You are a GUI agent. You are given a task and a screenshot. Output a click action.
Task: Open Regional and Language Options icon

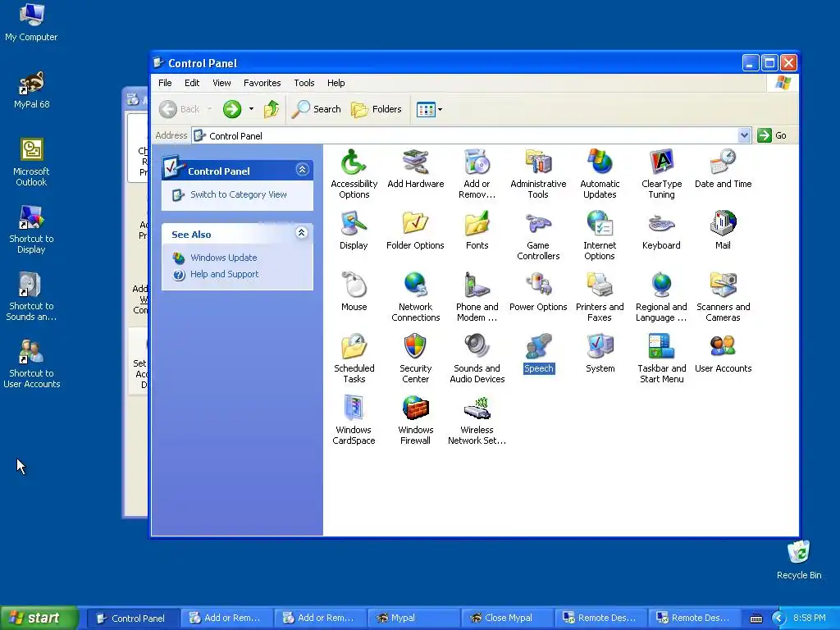[x=661, y=297]
